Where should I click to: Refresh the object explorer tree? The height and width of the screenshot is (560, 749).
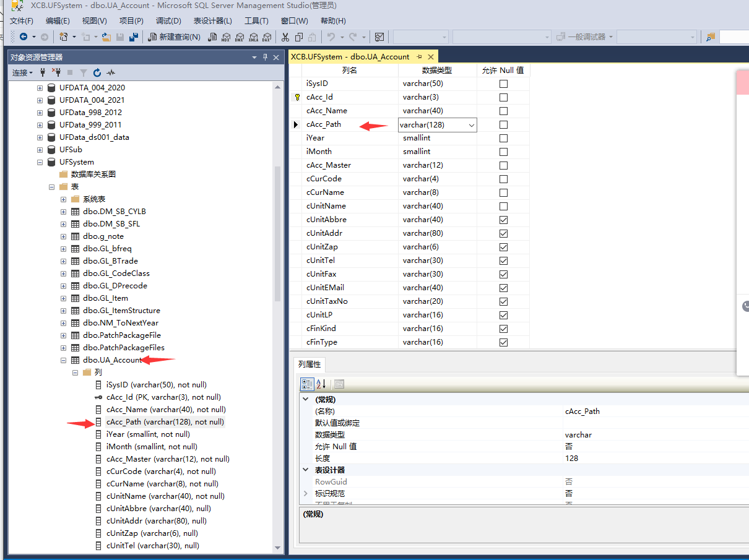pos(97,72)
